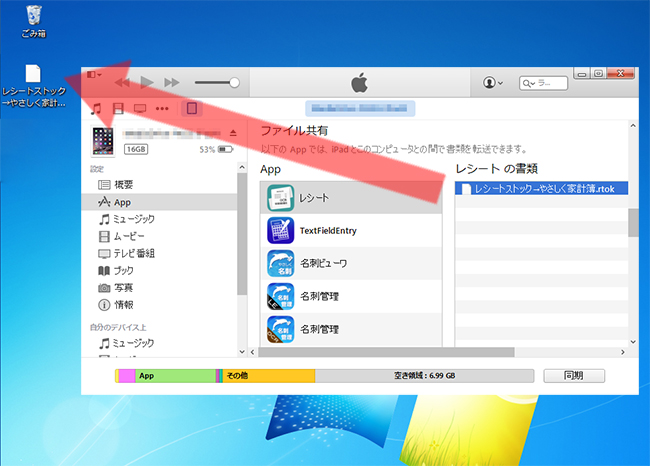Screen dimensions: 650x466
Task: Open 概要 in the settings sidebar
Action: tap(160, 184)
